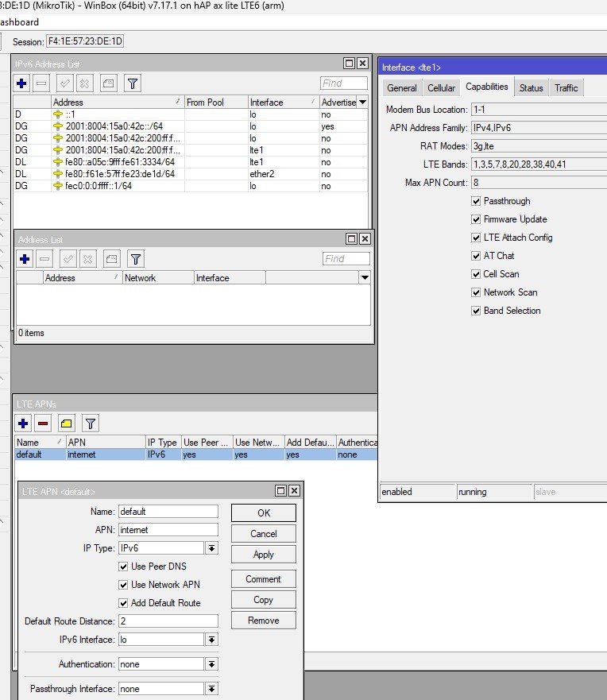This screenshot has height=700, width=607.
Task: Click Copy button in LTE APN dialog
Action: (263, 600)
